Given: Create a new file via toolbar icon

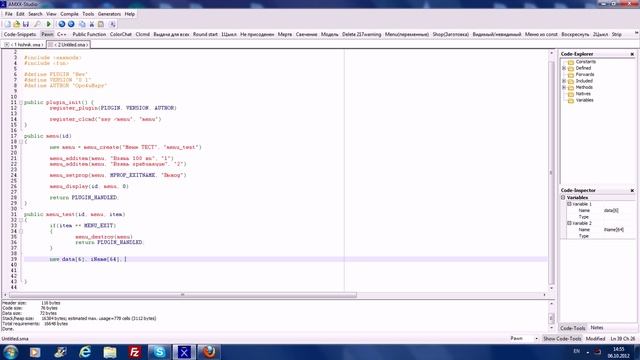Looking at the screenshot, I should [8, 24].
